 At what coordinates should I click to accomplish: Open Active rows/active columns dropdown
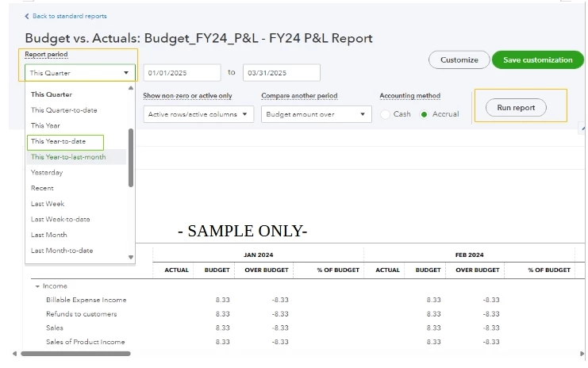(x=198, y=114)
